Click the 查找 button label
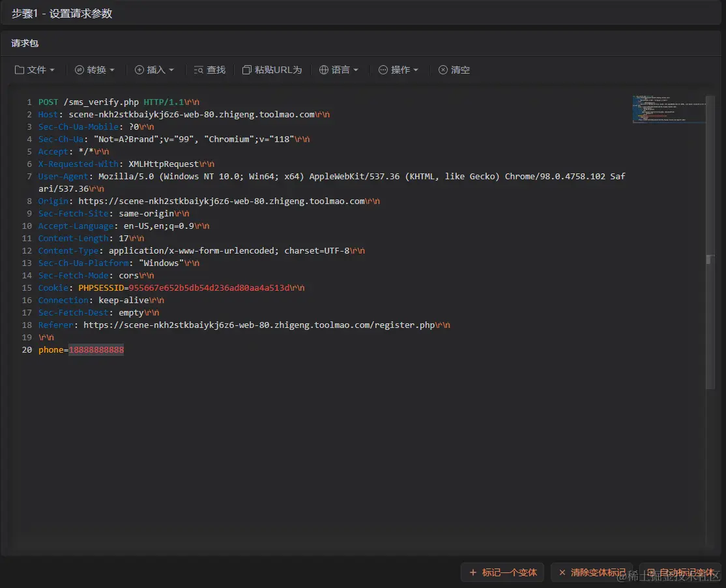 [216, 70]
